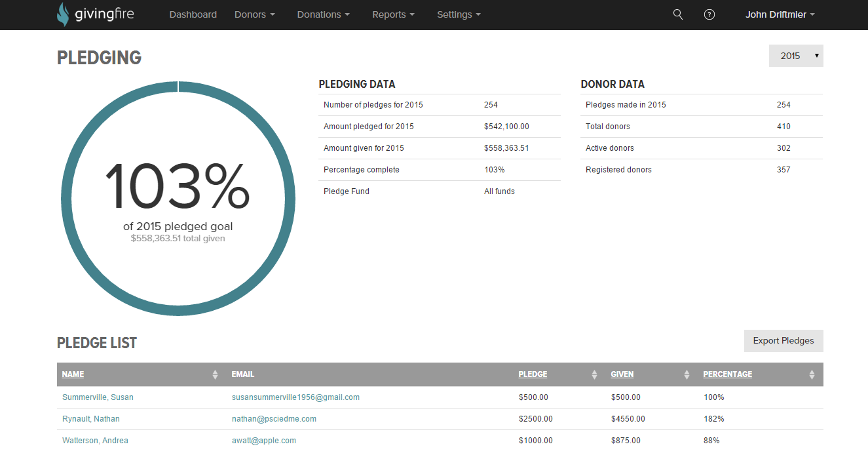Click the Percentage complete row label

(362, 170)
